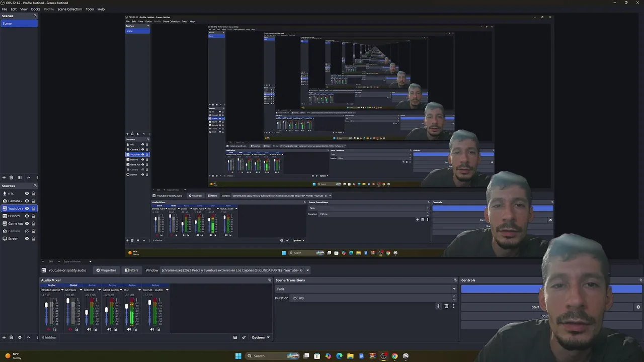Viewport: 644px width, 362px height.
Task: Adjust the Discord volume fader
Action: tap(87, 312)
